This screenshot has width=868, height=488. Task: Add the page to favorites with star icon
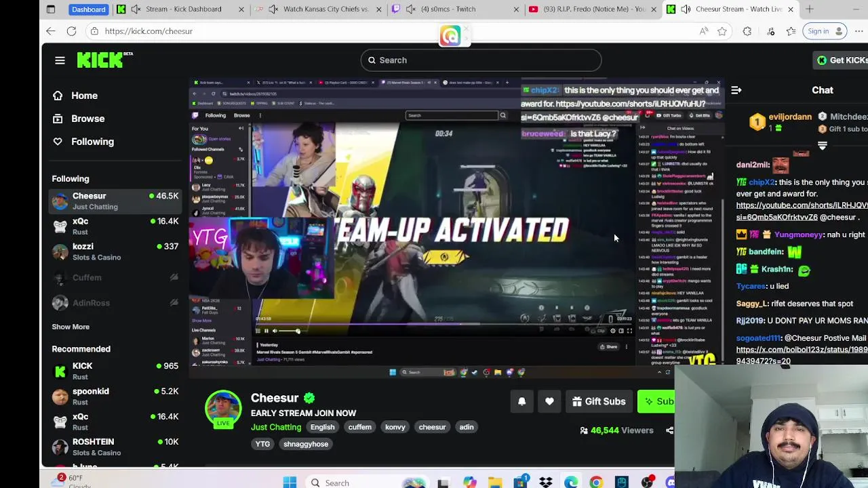point(722,31)
